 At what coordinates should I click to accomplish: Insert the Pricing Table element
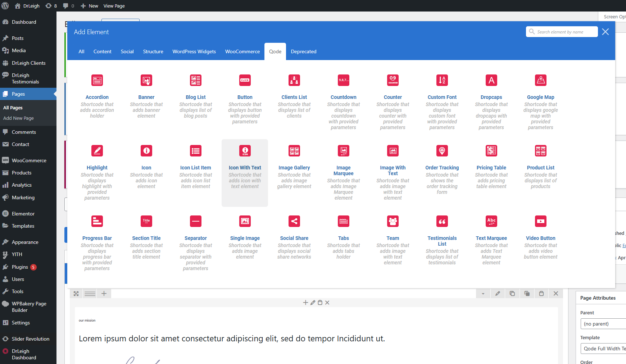[491, 168]
